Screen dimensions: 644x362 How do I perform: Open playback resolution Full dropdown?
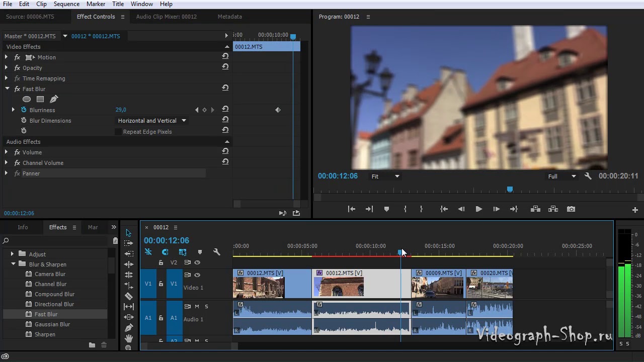pyautogui.click(x=562, y=176)
